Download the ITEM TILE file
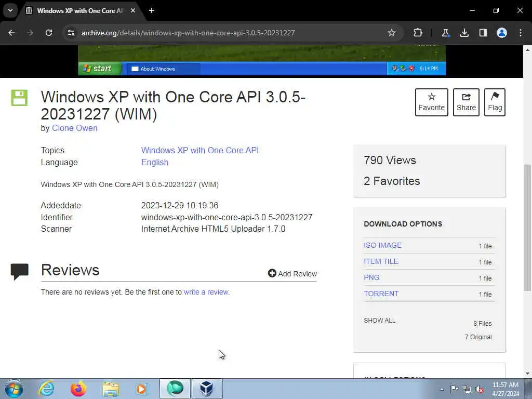This screenshot has width=532, height=399. pyautogui.click(x=381, y=262)
